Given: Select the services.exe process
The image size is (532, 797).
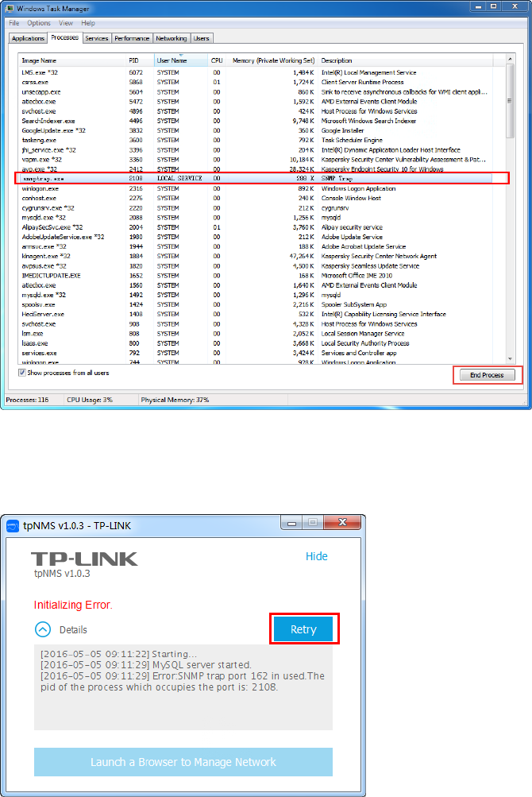Looking at the screenshot, I should point(256,353).
